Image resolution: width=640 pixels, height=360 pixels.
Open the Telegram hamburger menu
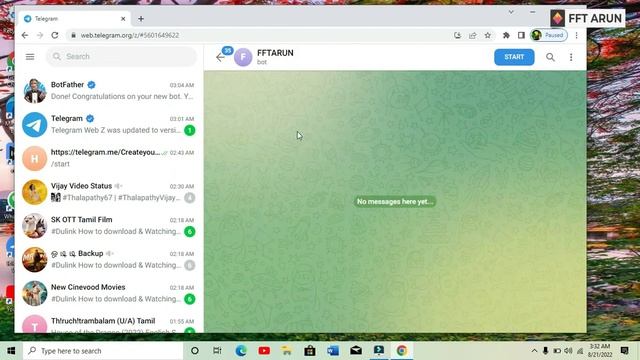click(x=30, y=57)
